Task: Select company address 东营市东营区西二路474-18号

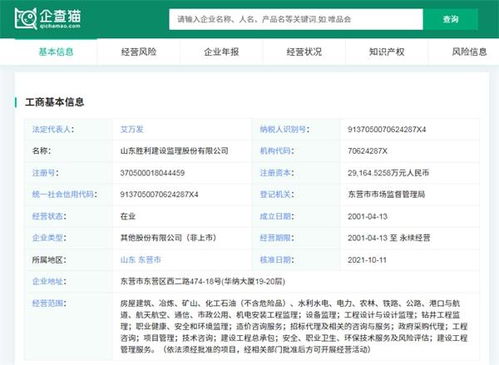Action: (x=171, y=281)
